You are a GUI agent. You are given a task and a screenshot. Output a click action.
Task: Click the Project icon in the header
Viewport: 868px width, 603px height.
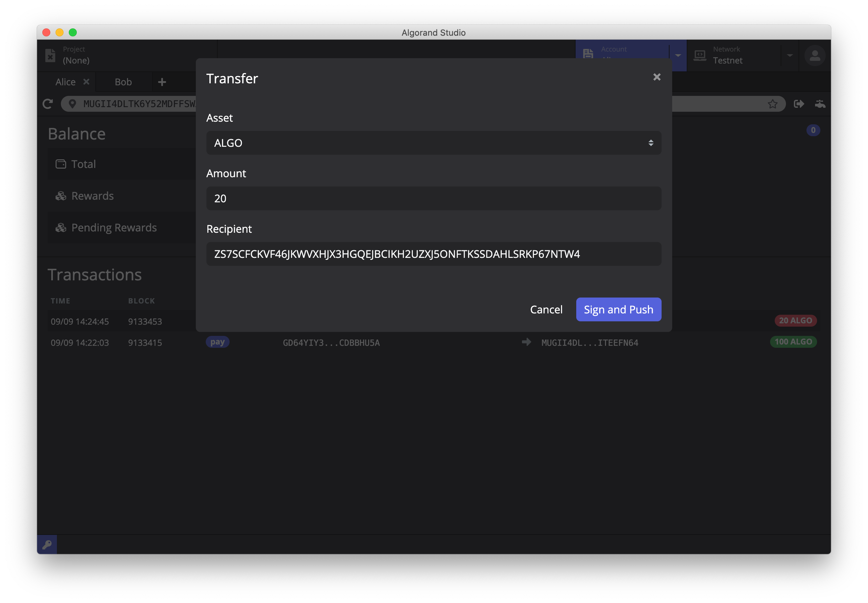pyautogui.click(x=51, y=55)
